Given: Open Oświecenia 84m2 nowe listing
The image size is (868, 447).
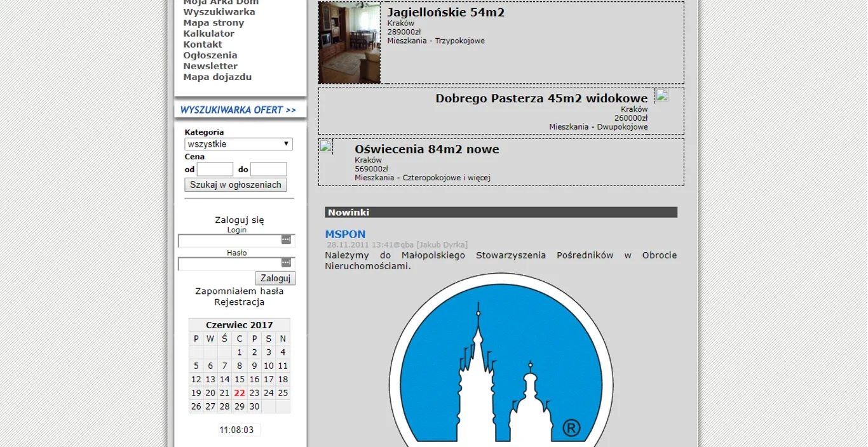Looking at the screenshot, I should tap(427, 149).
